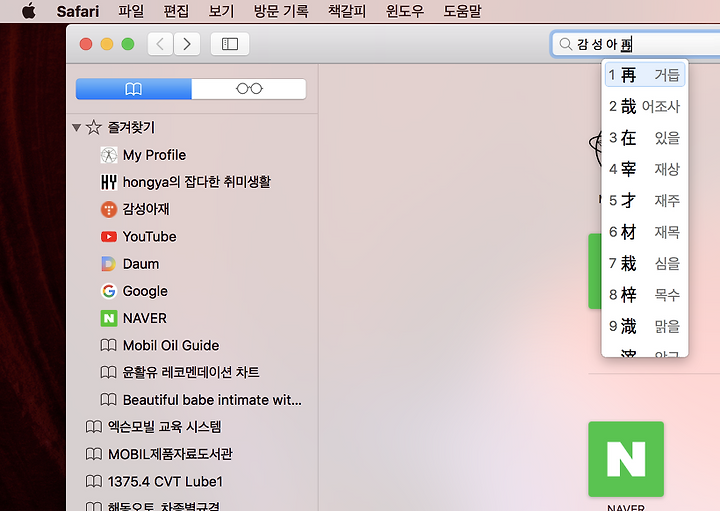This screenshot has height=511, width=720.
Task: Click the star icon next to 즐겨찾기
Action: coord(94,127)
